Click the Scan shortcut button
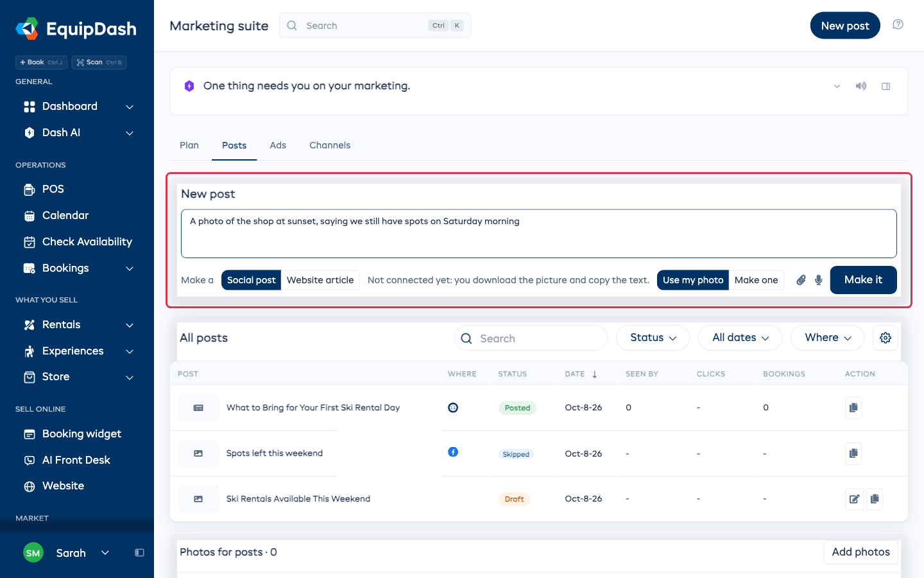Screen dimensions: 924x578 [99, 62]
